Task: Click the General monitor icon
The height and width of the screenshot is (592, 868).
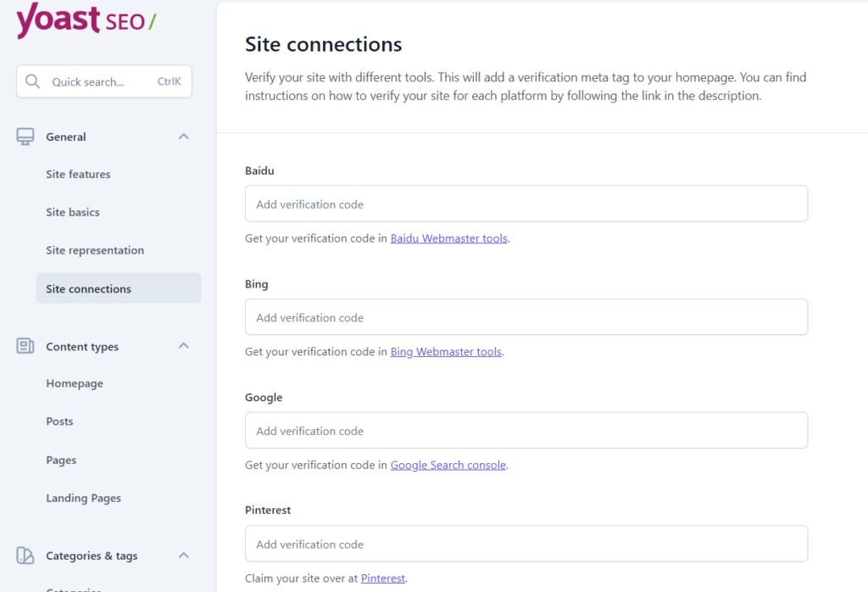Action: pos(25,137)
